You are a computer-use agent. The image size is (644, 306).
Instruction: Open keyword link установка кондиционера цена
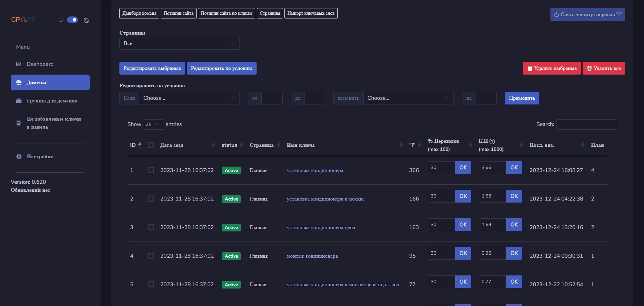pos(321,227)
